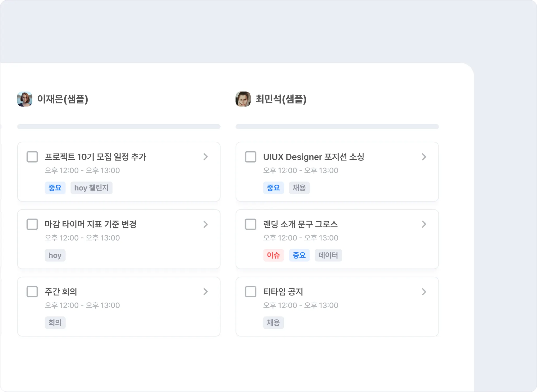Open UIUX Designer 포지션 소싱 chevron arrow
This screenshot has height=392, width=537.
pos(424,157)
